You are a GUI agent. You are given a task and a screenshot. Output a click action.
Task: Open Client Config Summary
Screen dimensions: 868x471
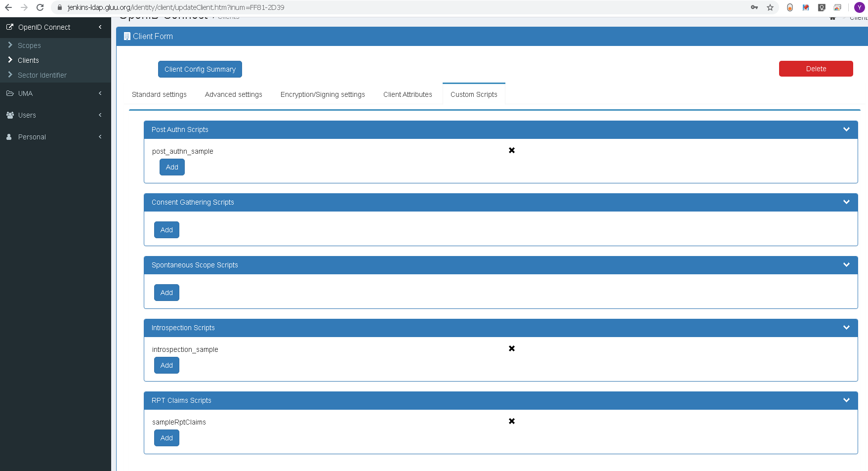click(200, 69)
